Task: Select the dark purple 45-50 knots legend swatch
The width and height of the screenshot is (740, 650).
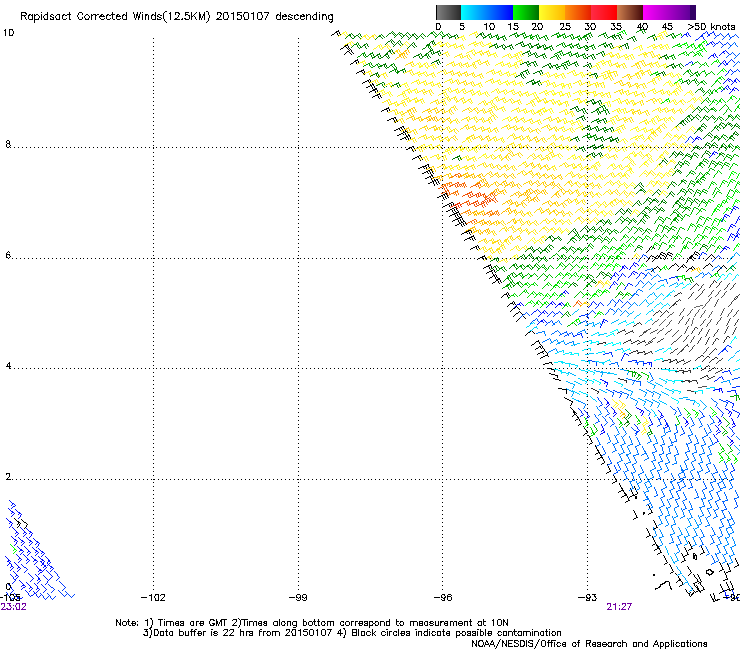Action: [682, 12]
